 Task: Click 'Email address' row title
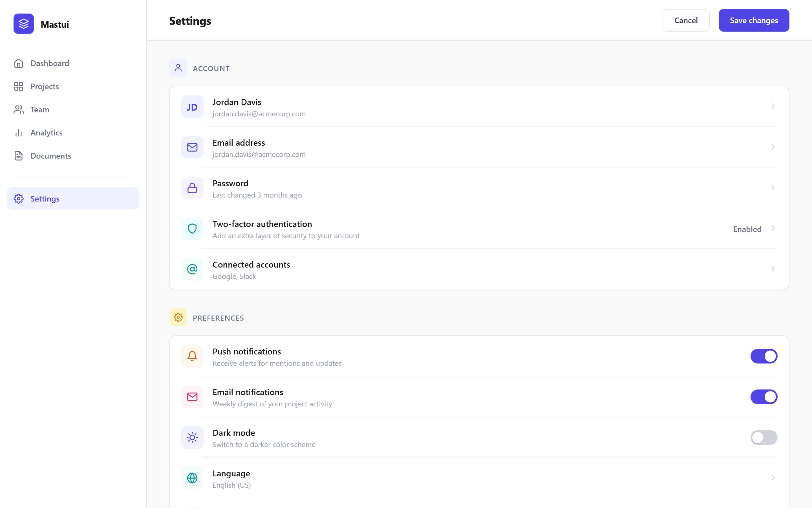click(239, 143)
